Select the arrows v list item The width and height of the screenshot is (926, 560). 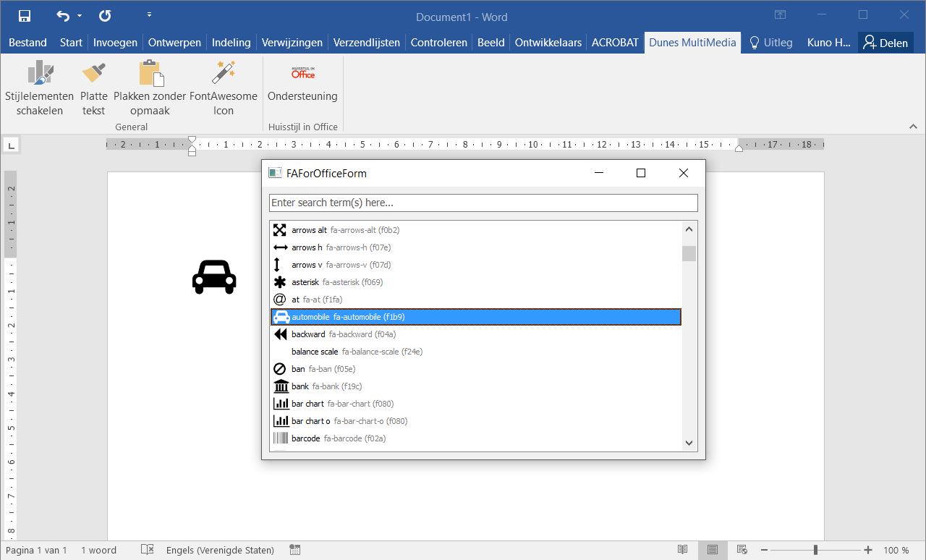point(475,265)
